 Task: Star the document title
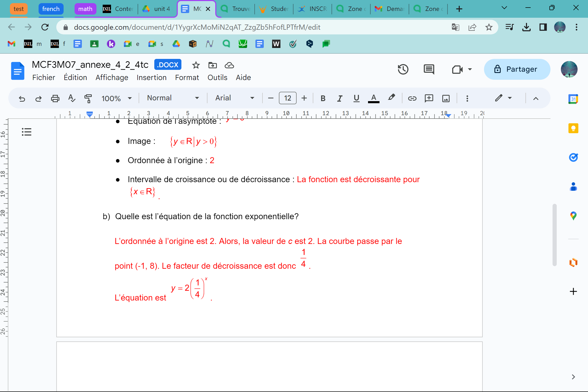point(196,65)
